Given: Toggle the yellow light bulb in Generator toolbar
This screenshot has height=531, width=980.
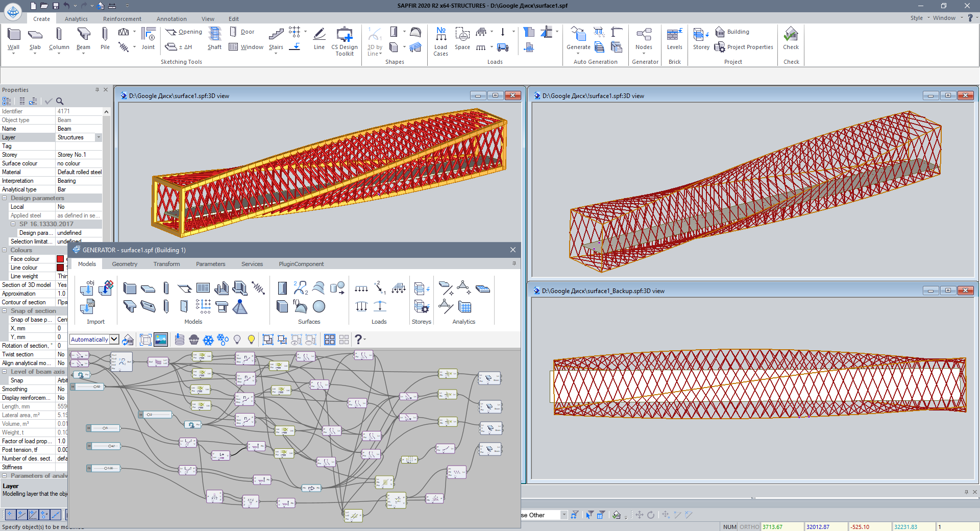Looking at the screenshot, I should coord(251,340).
